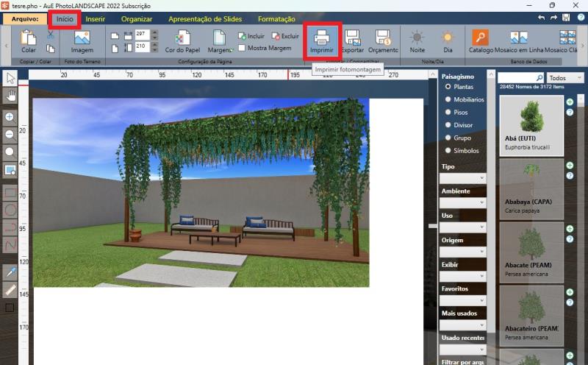Viewport: 588px width, 365px height.
Task: Switch to the Formatação tab
Action: (276, 19)
